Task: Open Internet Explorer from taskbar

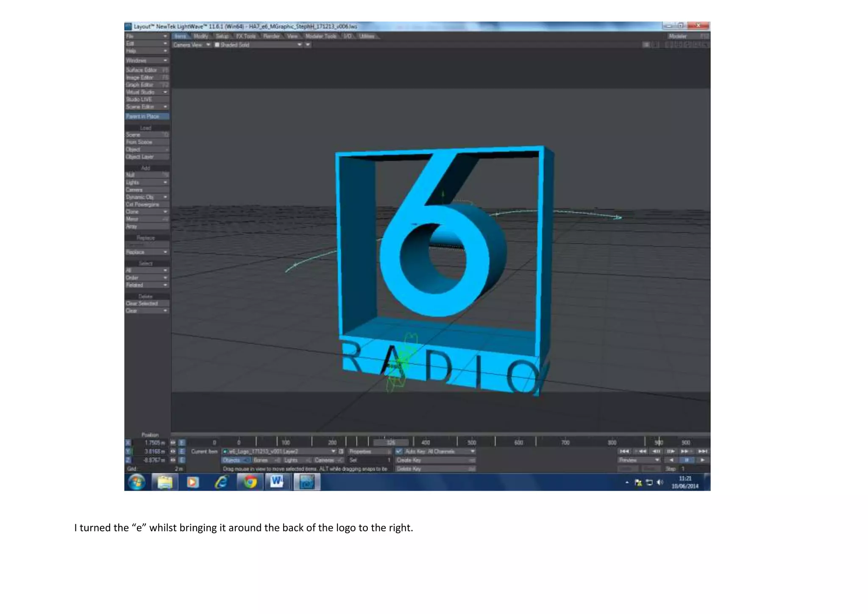Action: click(x=221, y=482)
